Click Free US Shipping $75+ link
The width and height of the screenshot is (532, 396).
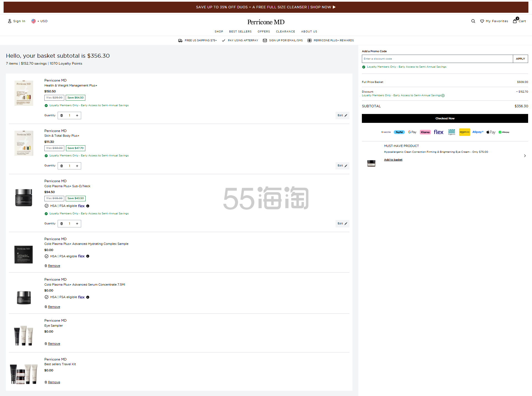coord(198,40)
